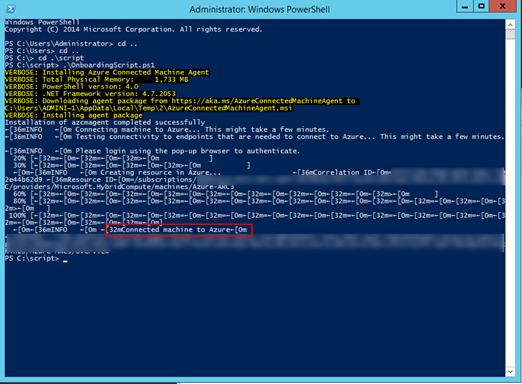
Task: Close the Administrator PowerShell window
Action: coord(503,7)
